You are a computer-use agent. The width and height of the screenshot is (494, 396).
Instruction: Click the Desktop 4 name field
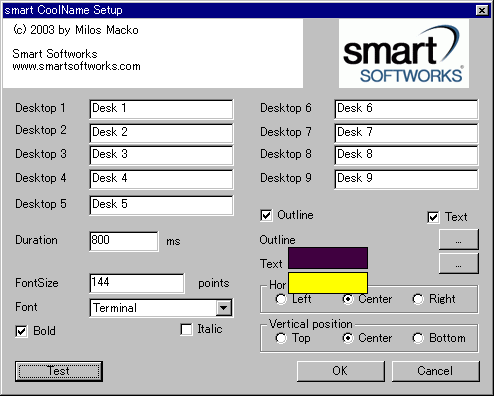tap(161, 179)
